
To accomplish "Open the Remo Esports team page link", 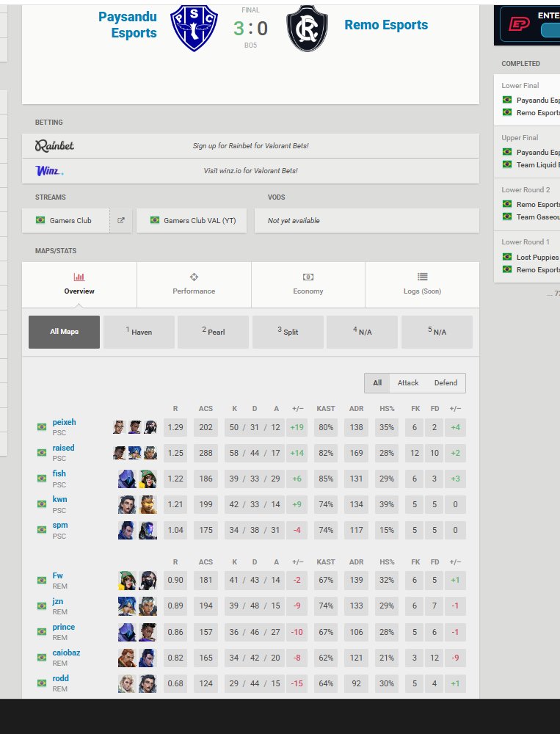I will coord(386,25).
